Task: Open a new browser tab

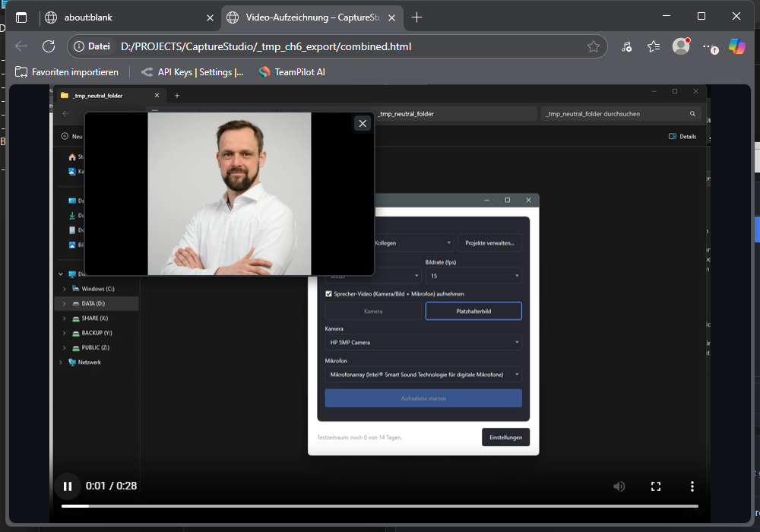Action: [416, 17]
